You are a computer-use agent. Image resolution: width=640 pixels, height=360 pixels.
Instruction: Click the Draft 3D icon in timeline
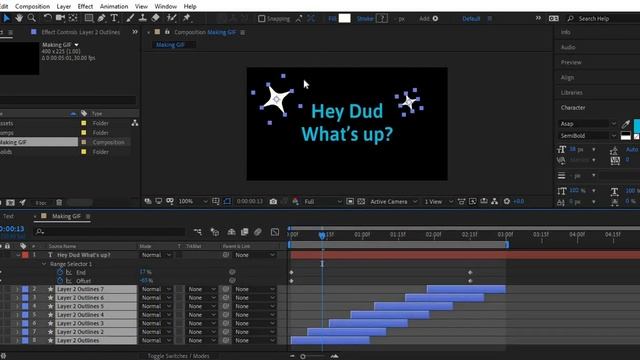215,232
